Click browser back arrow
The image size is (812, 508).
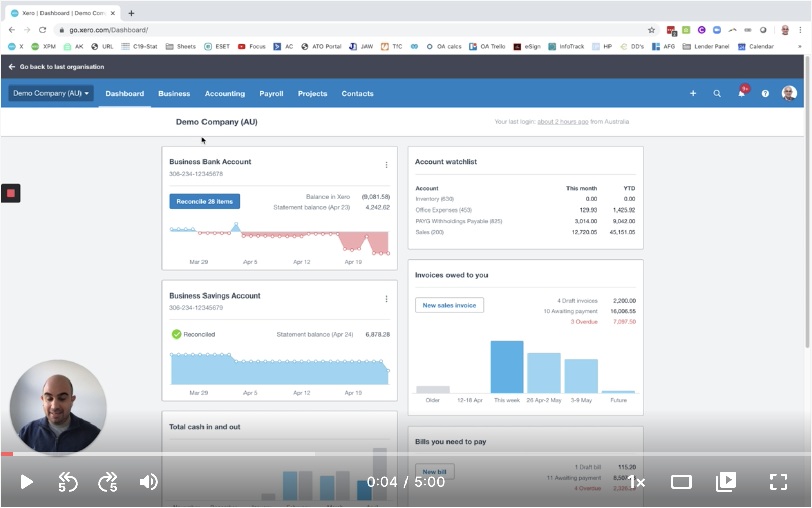coord(12,30)
